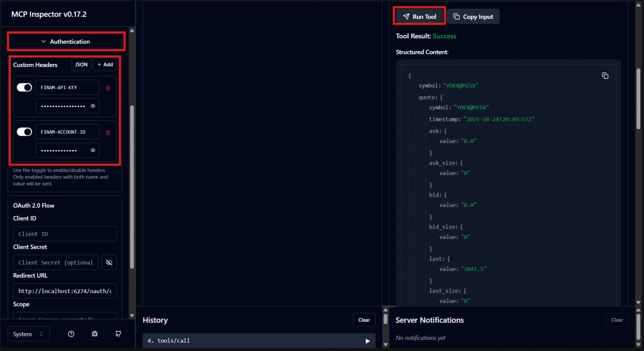This screenshot has height=351, width=644.
Task: Collapse the Authentication section
Action: coord(66,42)
